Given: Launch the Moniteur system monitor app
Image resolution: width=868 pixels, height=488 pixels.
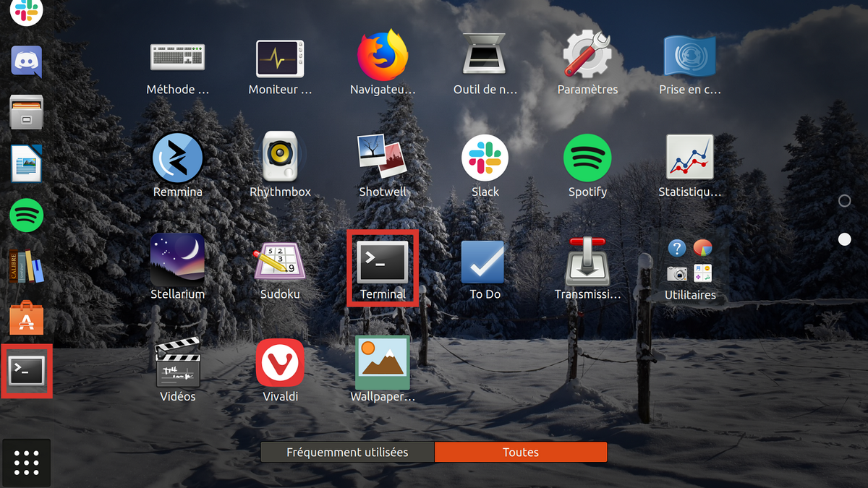Looking at the screenshot, I should point(280,59).
